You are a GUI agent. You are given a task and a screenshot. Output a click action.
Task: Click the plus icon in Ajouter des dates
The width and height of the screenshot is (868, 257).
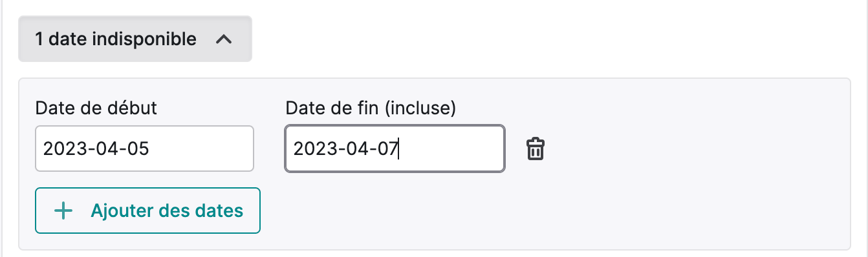point(63,211)
